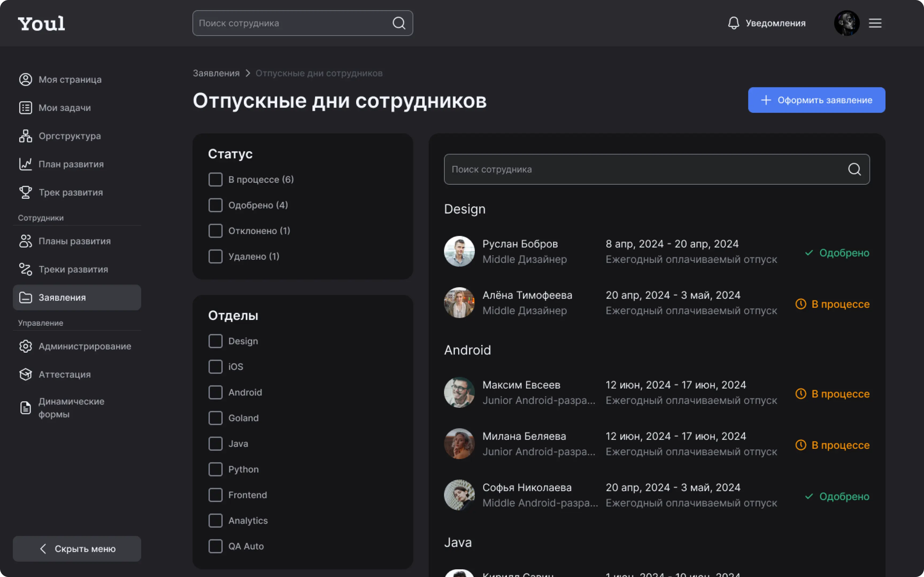Select Администрирование menu item

pos(85,346)
